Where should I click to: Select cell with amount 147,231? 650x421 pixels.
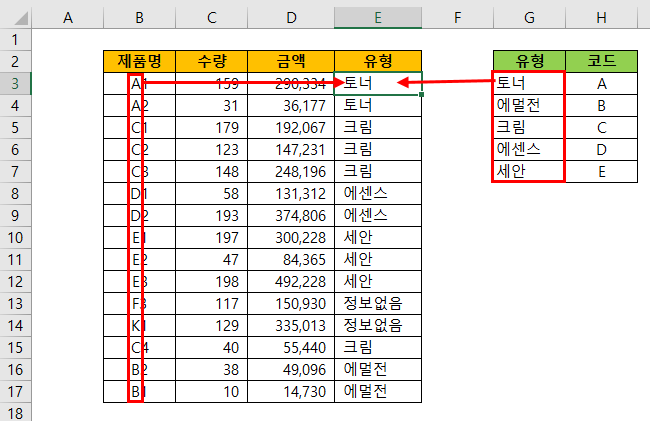pyautogui.click(x=291, y=150)
